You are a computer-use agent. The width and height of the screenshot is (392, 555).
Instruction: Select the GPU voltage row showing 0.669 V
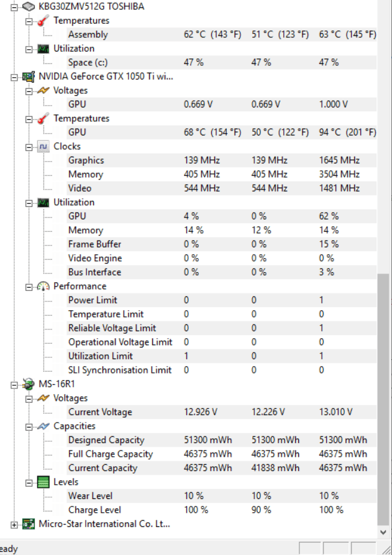pyautogui.click(x=222, y=104)
